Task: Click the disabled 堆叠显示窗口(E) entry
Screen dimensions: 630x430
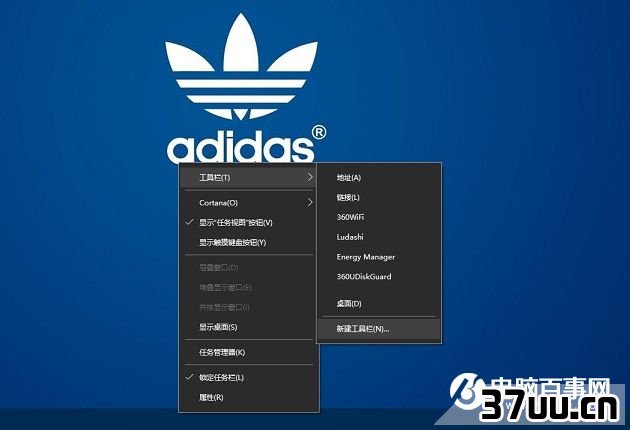Action: 248,287
